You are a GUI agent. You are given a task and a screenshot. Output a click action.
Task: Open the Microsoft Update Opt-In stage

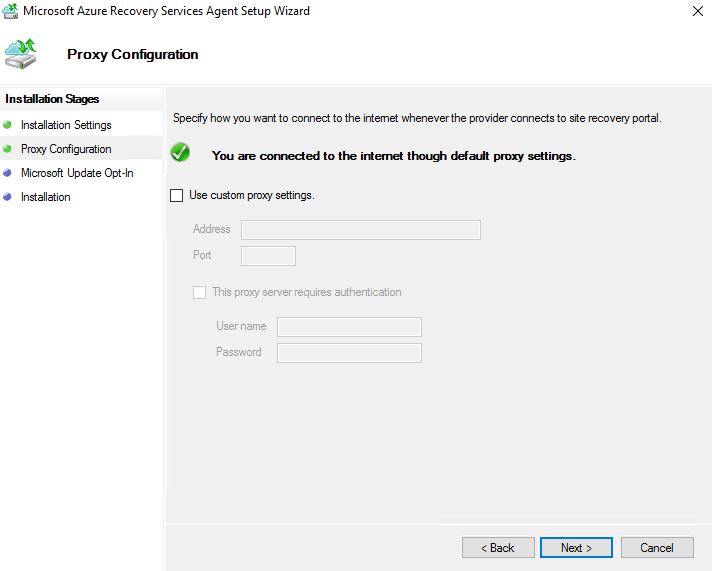click(77, 173)
